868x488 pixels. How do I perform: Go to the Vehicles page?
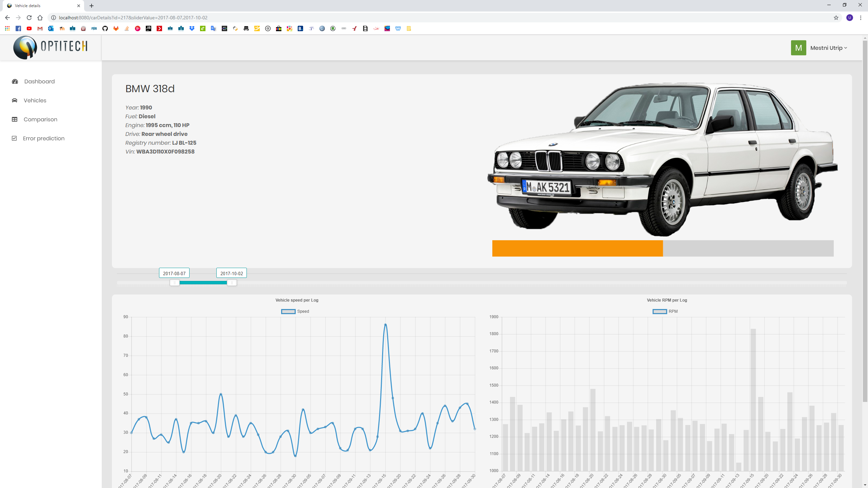click(35, 100)
